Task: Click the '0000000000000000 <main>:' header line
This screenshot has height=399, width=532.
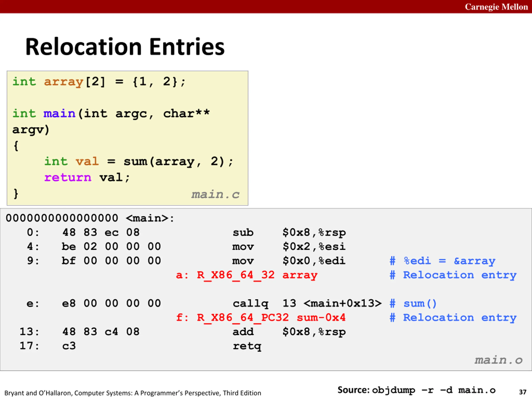Action: [x=90, y=218]
